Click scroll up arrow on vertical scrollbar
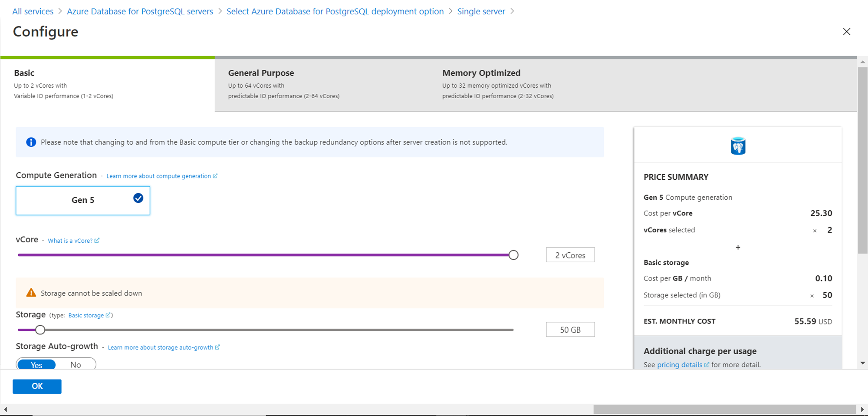 [x=862, y=62]
